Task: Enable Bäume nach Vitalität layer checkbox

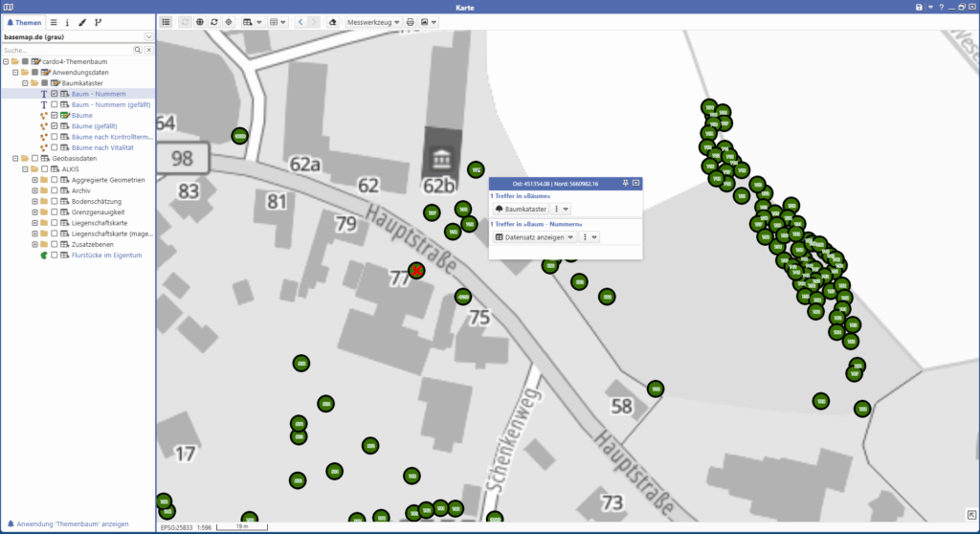Action: tap(55, 146)
